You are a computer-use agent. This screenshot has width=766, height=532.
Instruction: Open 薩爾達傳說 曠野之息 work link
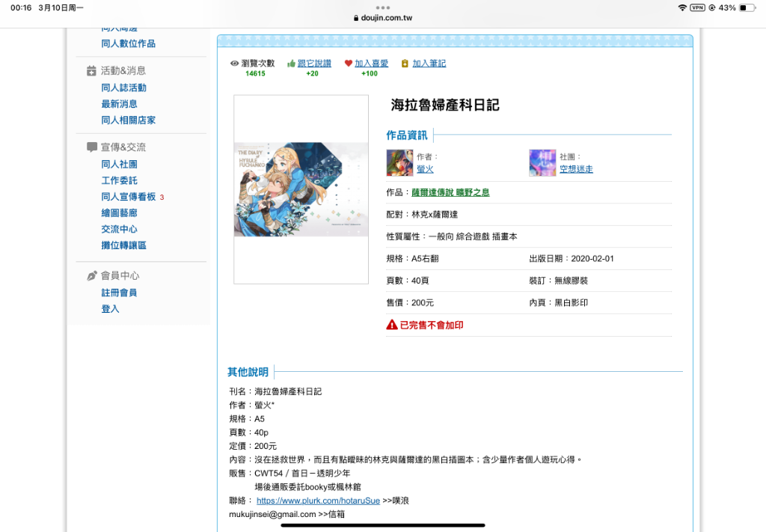click(x=450, y=192)
